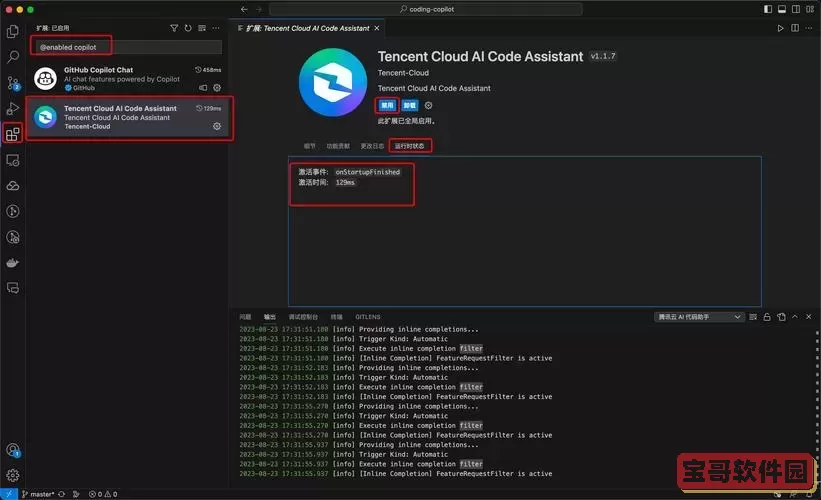Open the Remote Explorer view
Viewport: 821px width, 500px height.
point(13,160)
